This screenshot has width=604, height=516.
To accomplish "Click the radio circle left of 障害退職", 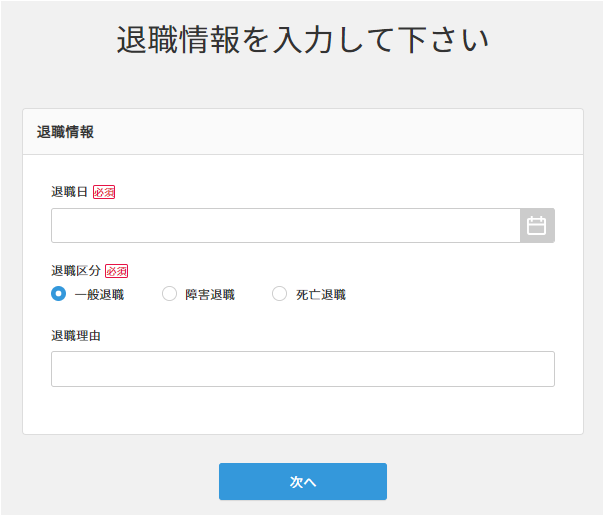I will (170, 294).
